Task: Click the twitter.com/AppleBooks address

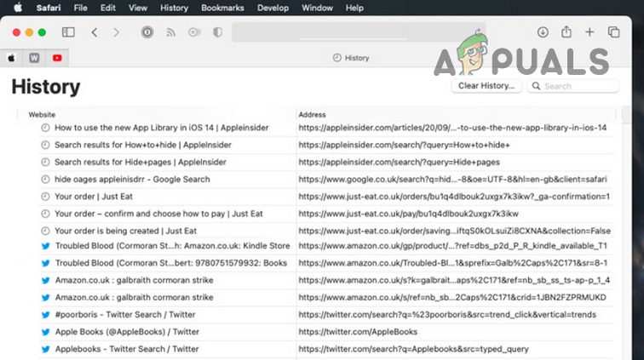Action: coord(358,332)
